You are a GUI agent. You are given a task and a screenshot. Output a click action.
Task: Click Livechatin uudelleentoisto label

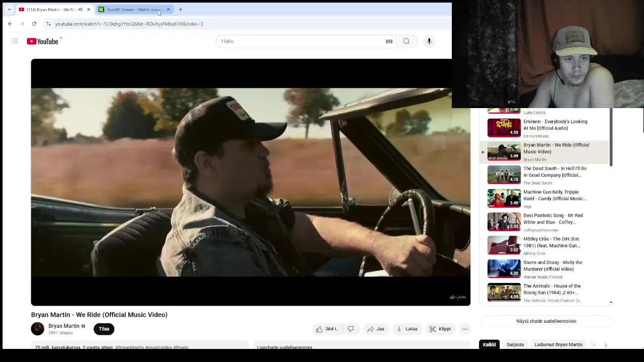pyautogui.click(x=285, y=347)
